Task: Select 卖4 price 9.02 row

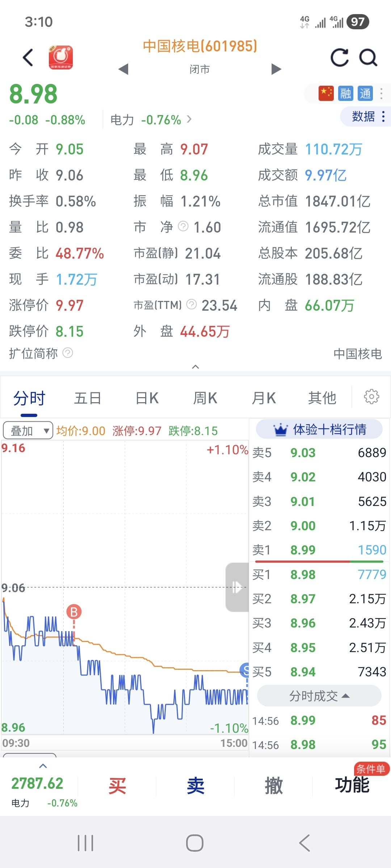Action: [319, 477]
